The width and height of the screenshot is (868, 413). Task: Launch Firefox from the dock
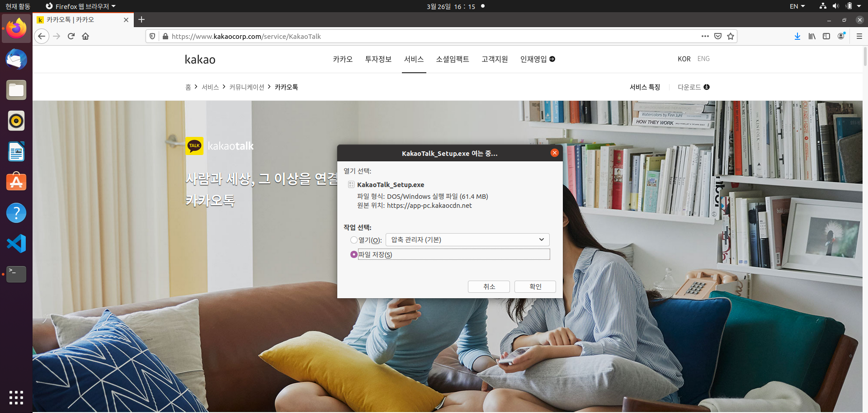[x=16, y=28]
